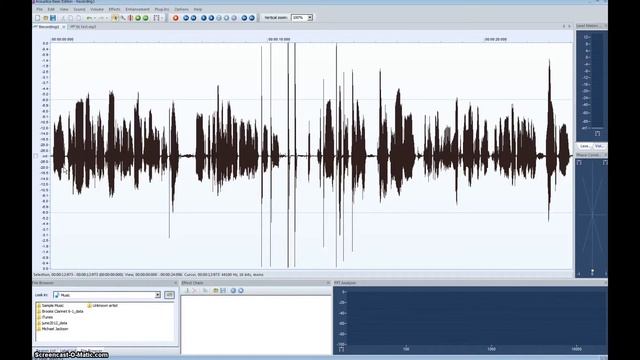Viewport: 640px width, 360px height.
Task: Open the View menu
Action: click(64, 9)
